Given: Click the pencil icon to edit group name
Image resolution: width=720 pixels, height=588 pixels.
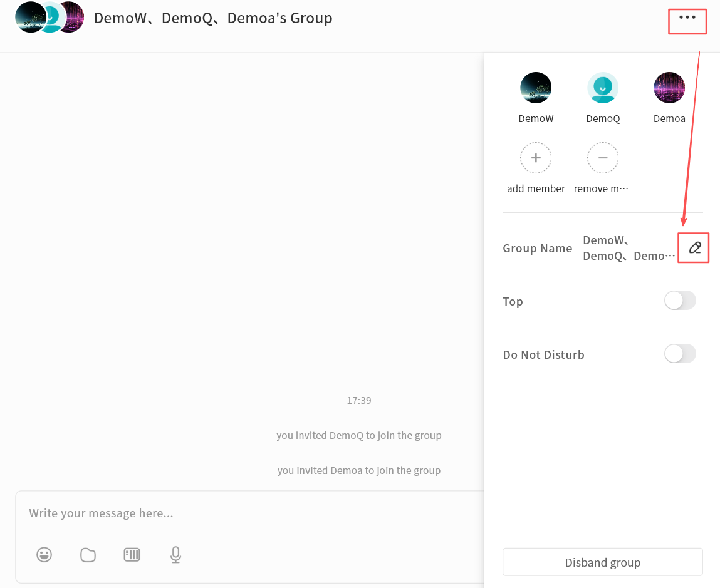Looking at the screenshot, I should [694, 248].
